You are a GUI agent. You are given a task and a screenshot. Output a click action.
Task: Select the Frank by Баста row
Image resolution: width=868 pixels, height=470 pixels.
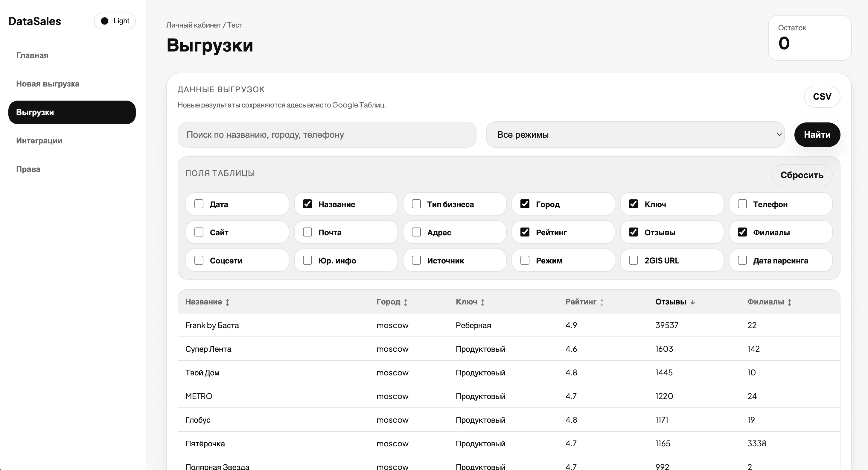click(x=509, y=325)
